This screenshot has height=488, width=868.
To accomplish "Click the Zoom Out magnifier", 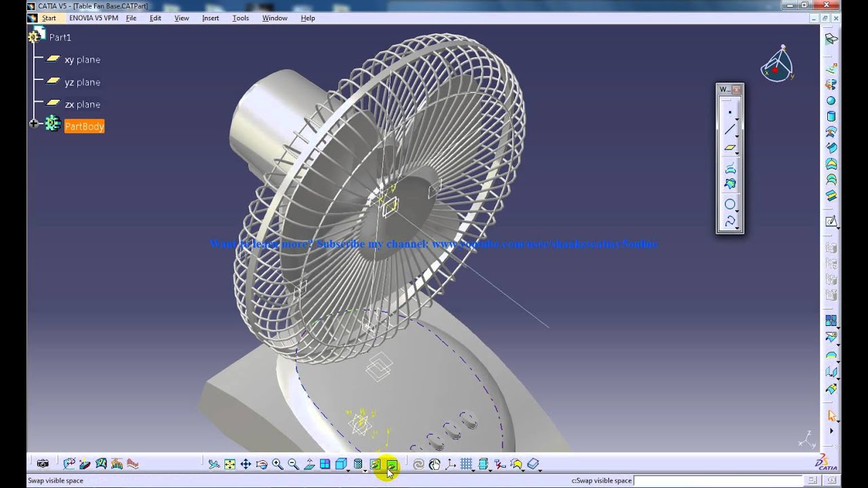I will tap(293, 464).
